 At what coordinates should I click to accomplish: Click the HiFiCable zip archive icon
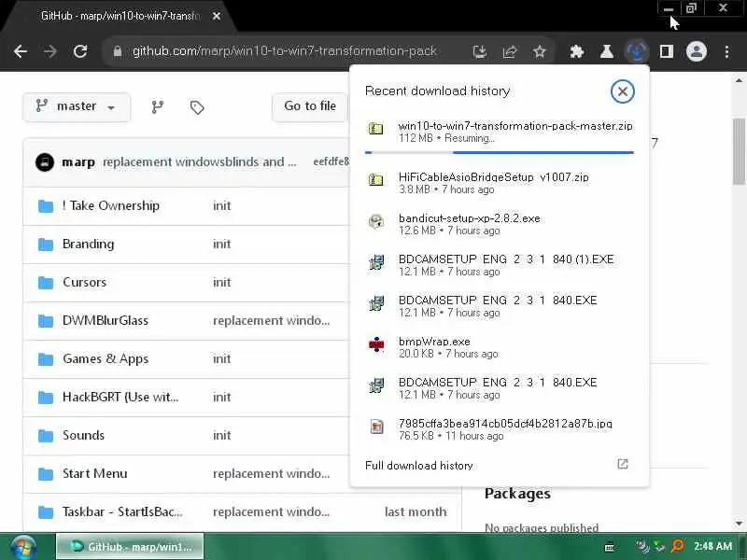(x=376, y=180)
